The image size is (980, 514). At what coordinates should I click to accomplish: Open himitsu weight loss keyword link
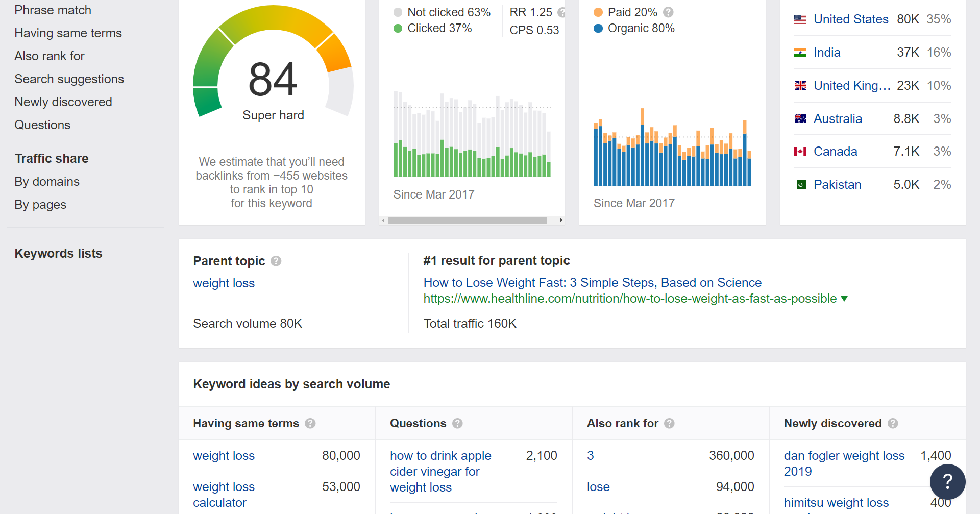(836, 503)
